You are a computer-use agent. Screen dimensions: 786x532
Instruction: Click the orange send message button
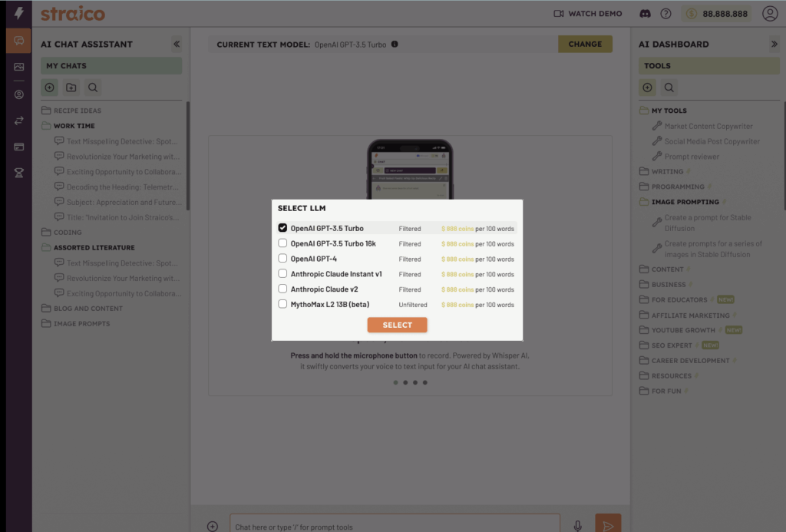[608, 523]
